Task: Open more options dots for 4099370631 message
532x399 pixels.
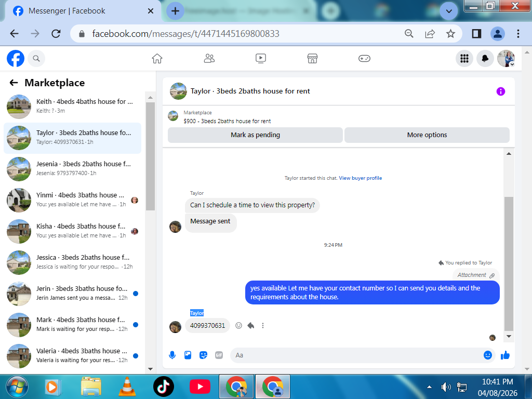Action: (262, 326)
